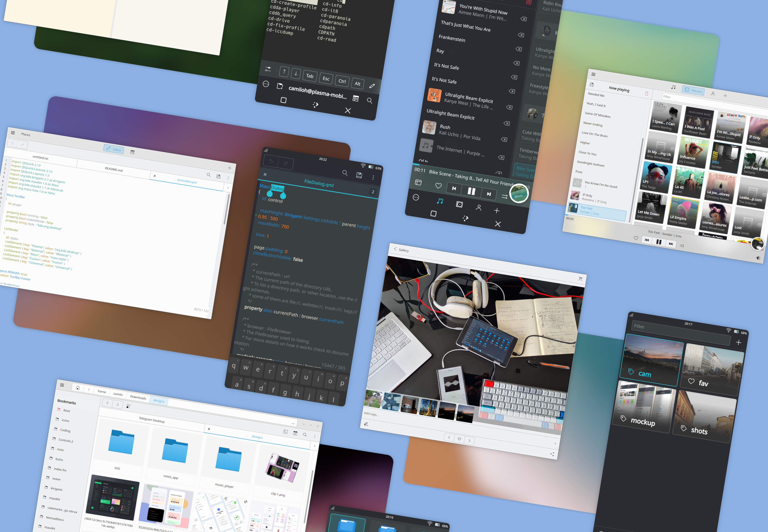Go to home icon in file manager path
Viewport: 768px width, 532px height.
pyautogui.click(x=78, y=388)
